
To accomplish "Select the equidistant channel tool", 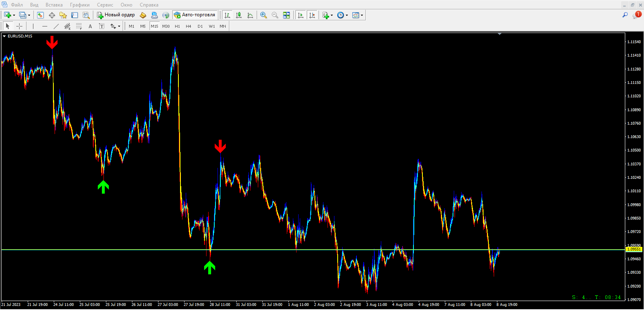I will pos(68,26).
